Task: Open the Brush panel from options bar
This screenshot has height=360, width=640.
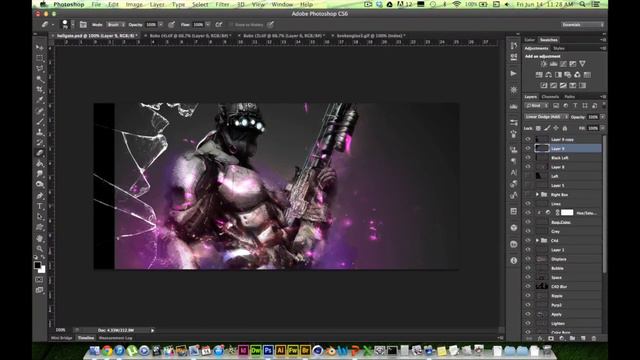Action: 83,24
